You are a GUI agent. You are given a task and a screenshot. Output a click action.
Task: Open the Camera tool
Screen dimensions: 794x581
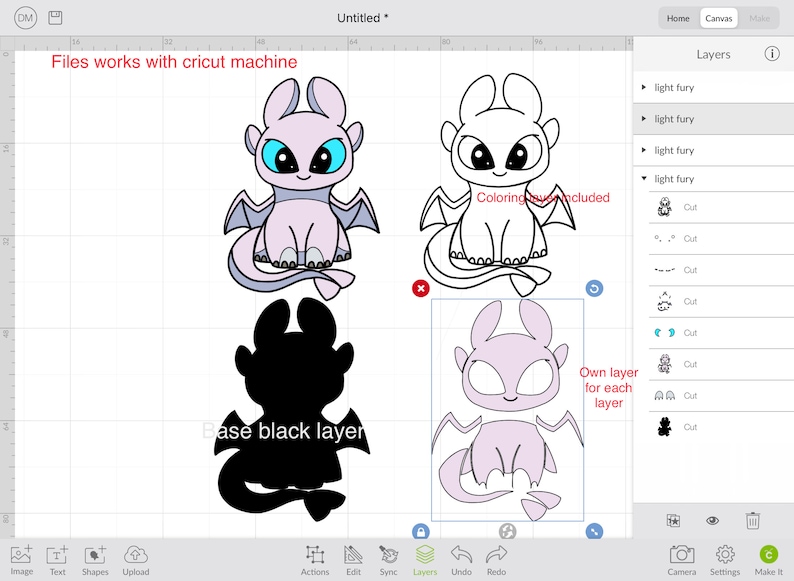pyautogui.click(x=682, y=560)
